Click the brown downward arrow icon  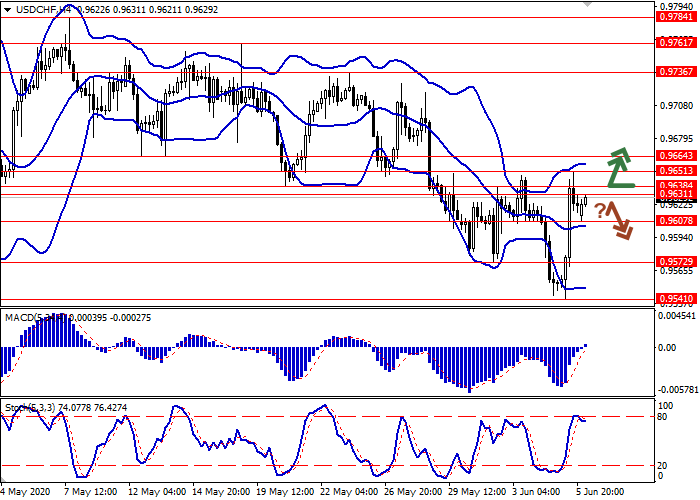coord(622,221)
